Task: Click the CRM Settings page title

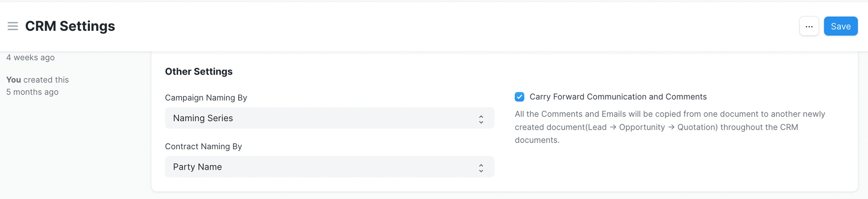Action: (70, 26)
